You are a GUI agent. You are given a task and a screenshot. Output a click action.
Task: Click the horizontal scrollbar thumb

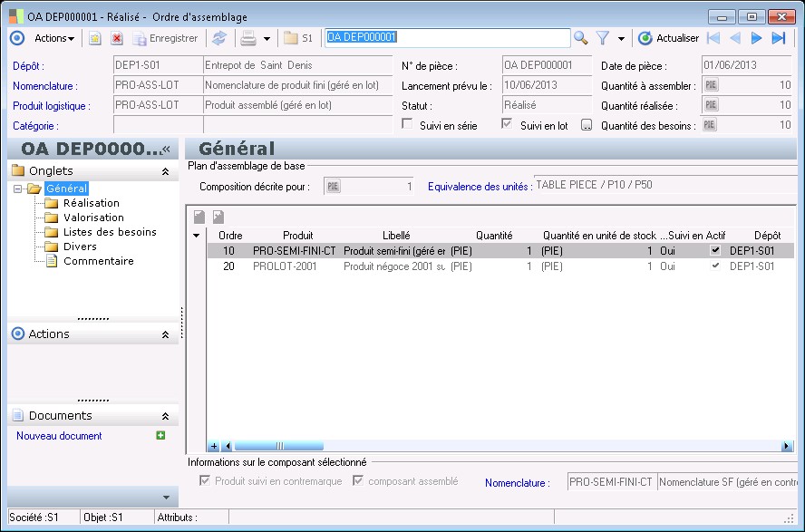pyautogui.click(x=279, y=446)
